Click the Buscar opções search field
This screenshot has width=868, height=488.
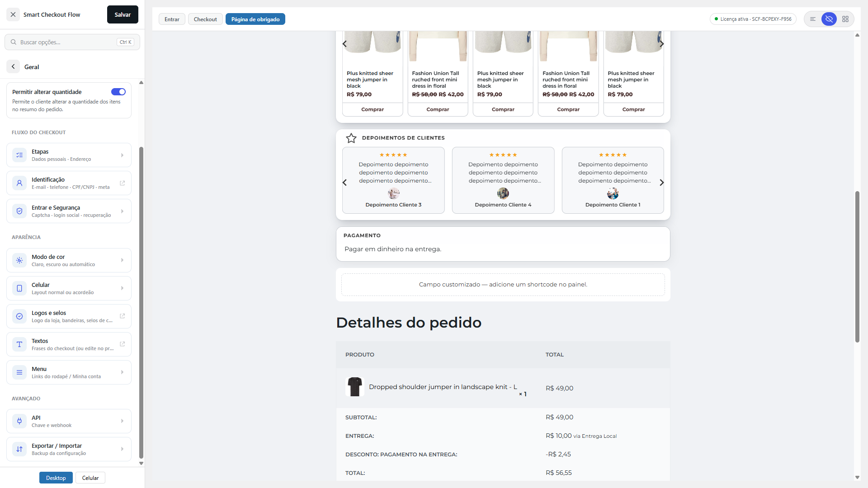(x=72, y=42)
